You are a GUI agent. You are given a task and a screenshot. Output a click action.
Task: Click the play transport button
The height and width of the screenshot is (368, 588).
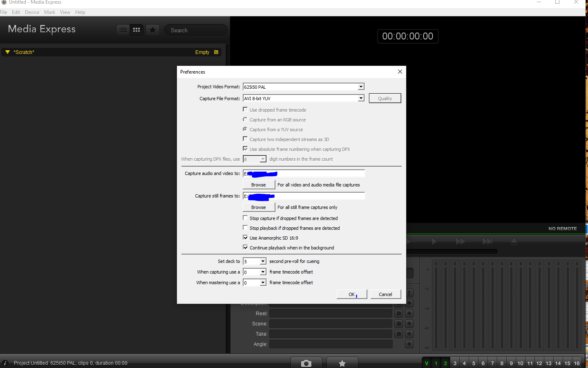click(x=434, y=242)
